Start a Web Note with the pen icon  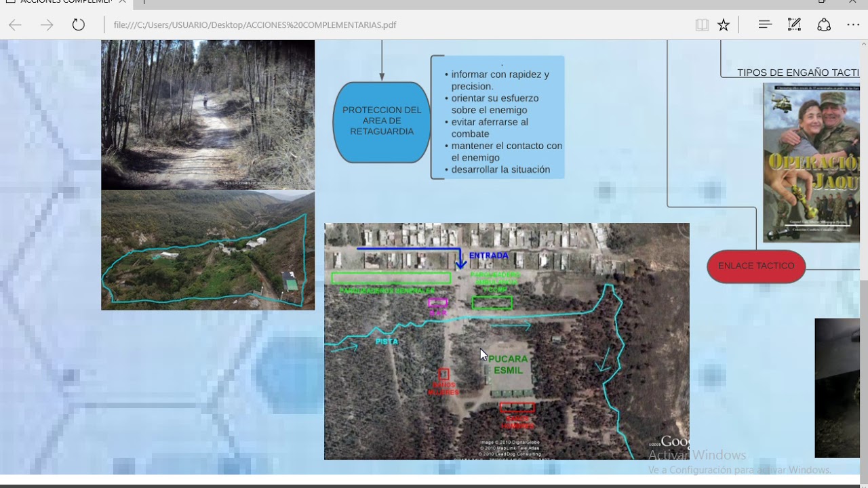click(x=794, y=25)
